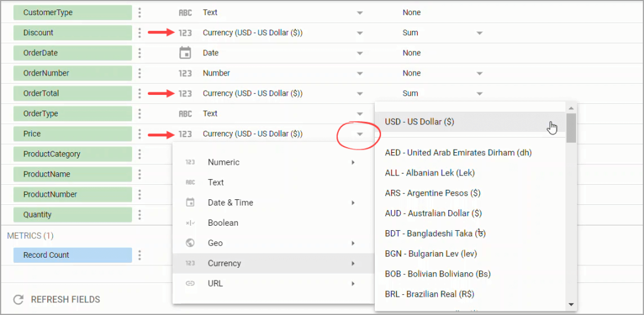The height and width of the screenshot is (315, 644).
Task: Click the ProductName field name chip
Action: (x=73, y=174)
